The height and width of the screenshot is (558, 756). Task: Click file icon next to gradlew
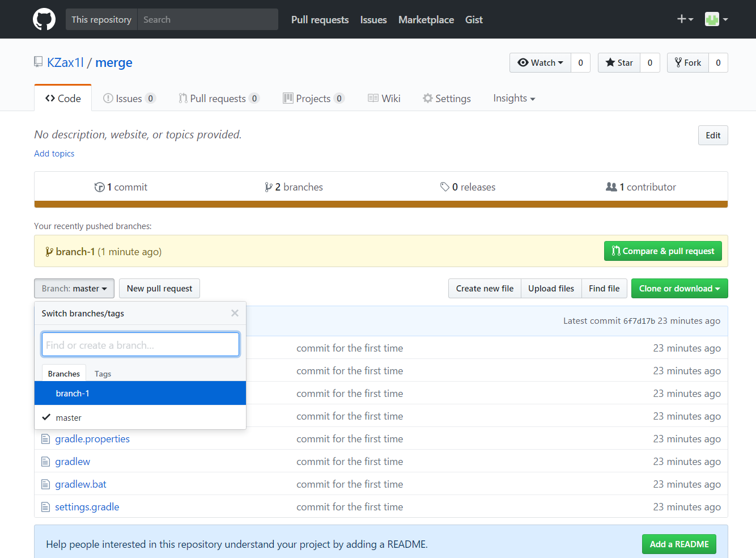coord(45,462)
